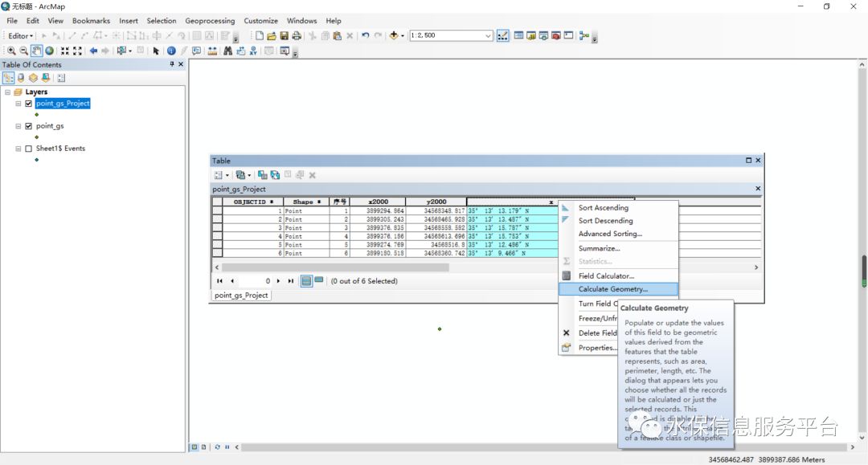Move to first record button
This screenshot has height=465, width=868.
(219, 281)
